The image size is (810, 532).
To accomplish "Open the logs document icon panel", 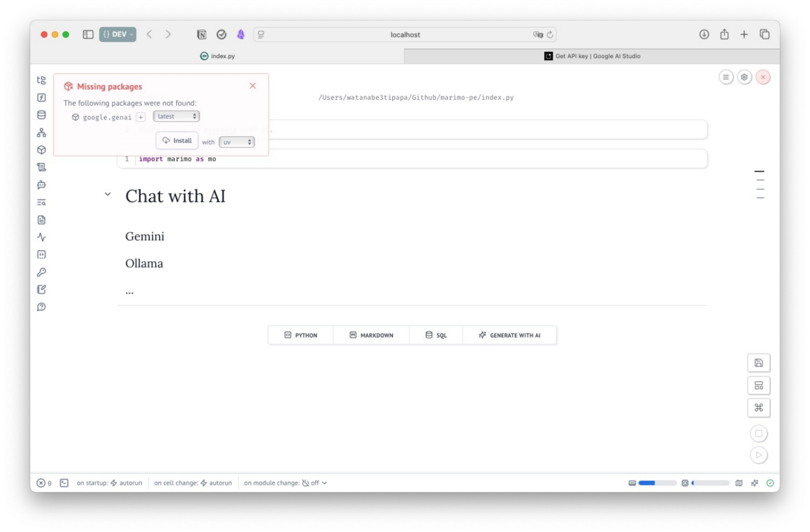I will 41,220.
